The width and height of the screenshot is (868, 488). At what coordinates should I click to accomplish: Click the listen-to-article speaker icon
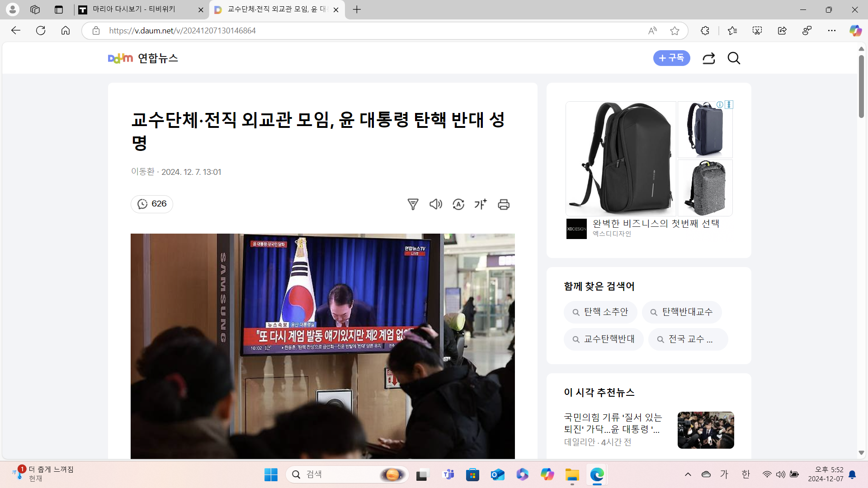436,204
